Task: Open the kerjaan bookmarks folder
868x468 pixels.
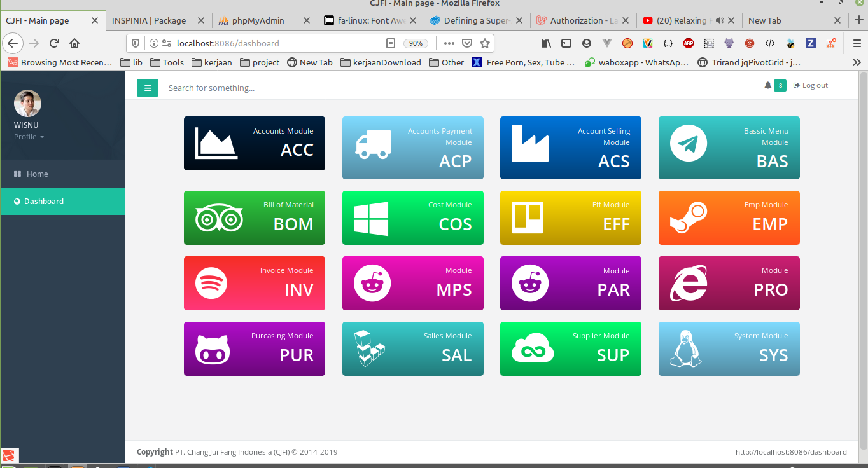Action: [212, 62]
